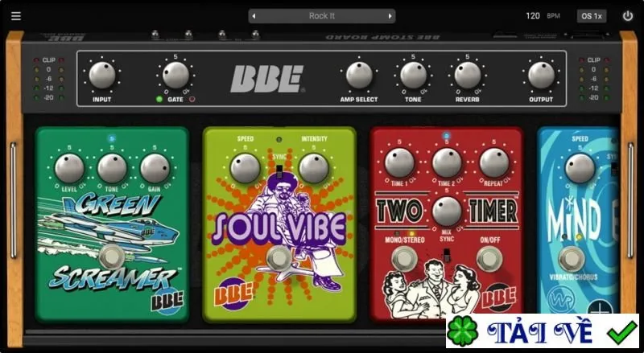Screen dimensions: 644x353
Task: Open the Rock It preset list
Action: point(322,16)
